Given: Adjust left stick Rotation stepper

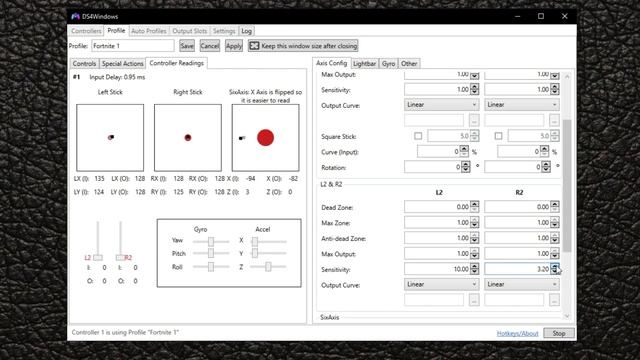Looking at the screenshot, I should (466, 167).
